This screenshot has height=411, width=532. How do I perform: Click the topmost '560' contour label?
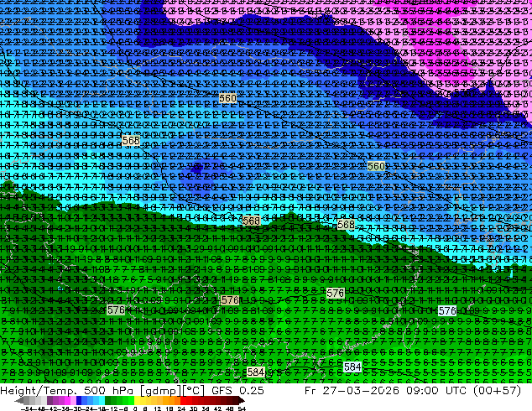pyautogui.click(x=227, y=98)
